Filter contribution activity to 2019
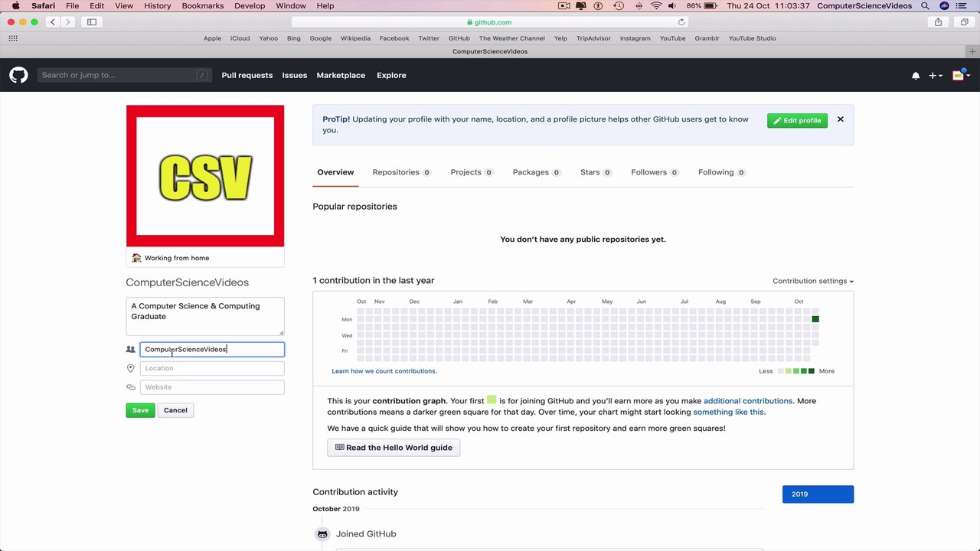The width and height of the screenshot is (980, 551). (818, 494)
